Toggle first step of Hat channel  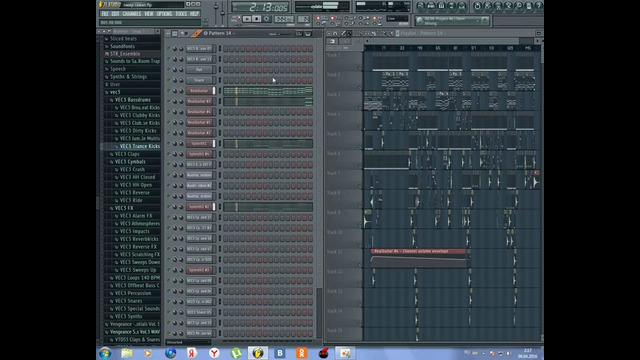click(226, 69)
